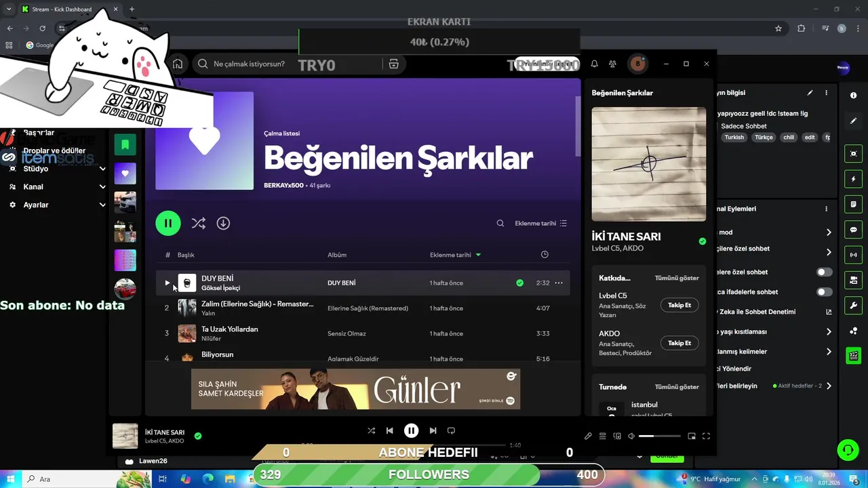This screenshot has height=488, width=868.
Task: Toggle shuffle in bottom player bar
Action: (371, 430)
